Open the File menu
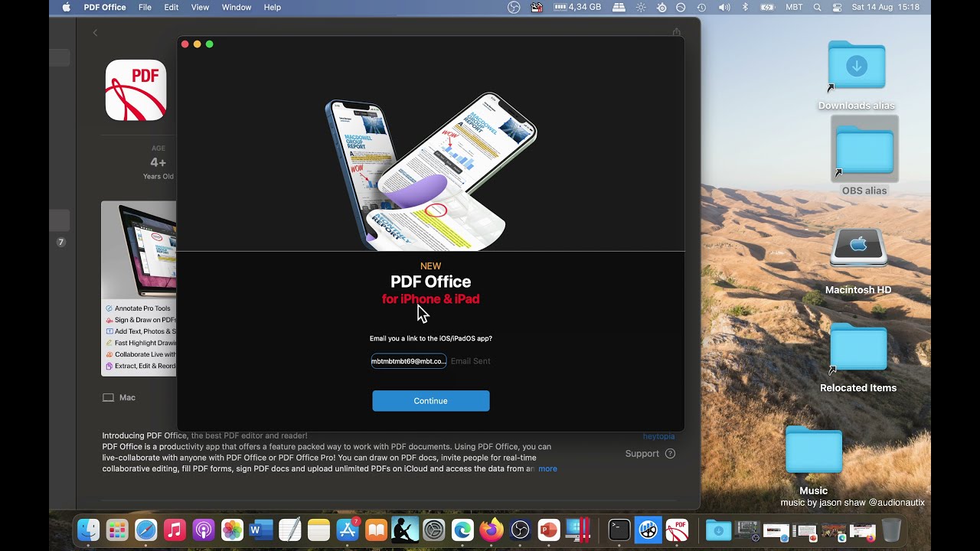 [145, 7]
